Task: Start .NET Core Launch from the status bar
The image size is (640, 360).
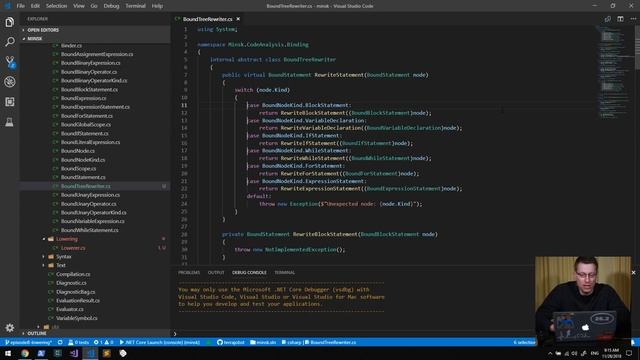Action: point(160,342)
